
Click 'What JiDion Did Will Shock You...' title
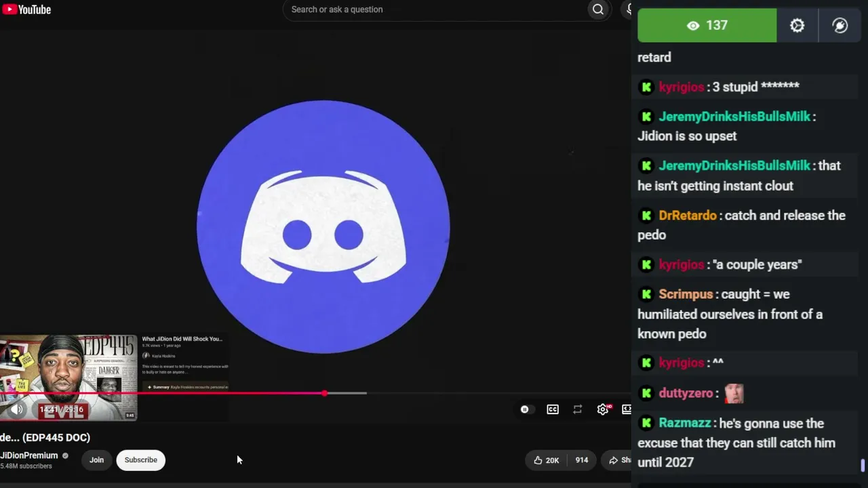coord(182,339)
